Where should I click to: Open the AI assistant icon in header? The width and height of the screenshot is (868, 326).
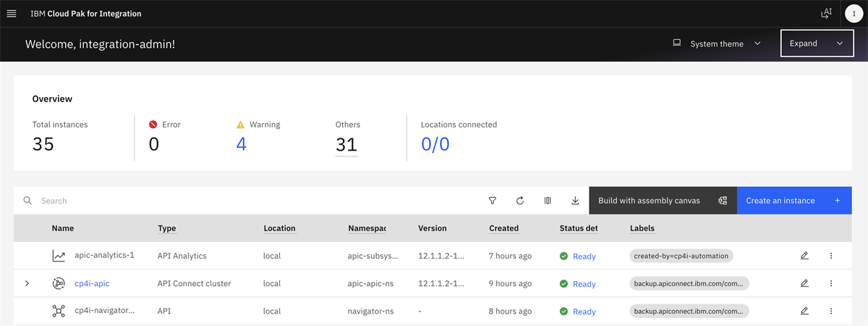(x=827, y=14)
